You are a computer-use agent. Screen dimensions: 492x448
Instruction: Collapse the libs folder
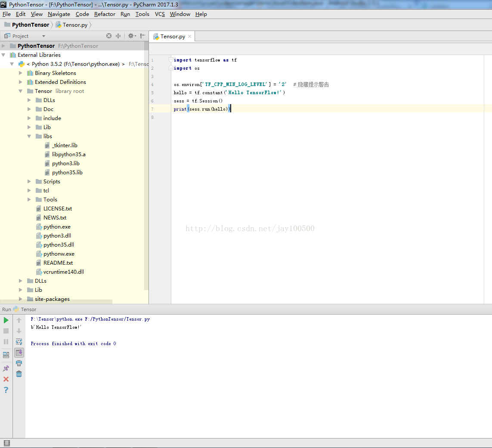pos(29,136)
